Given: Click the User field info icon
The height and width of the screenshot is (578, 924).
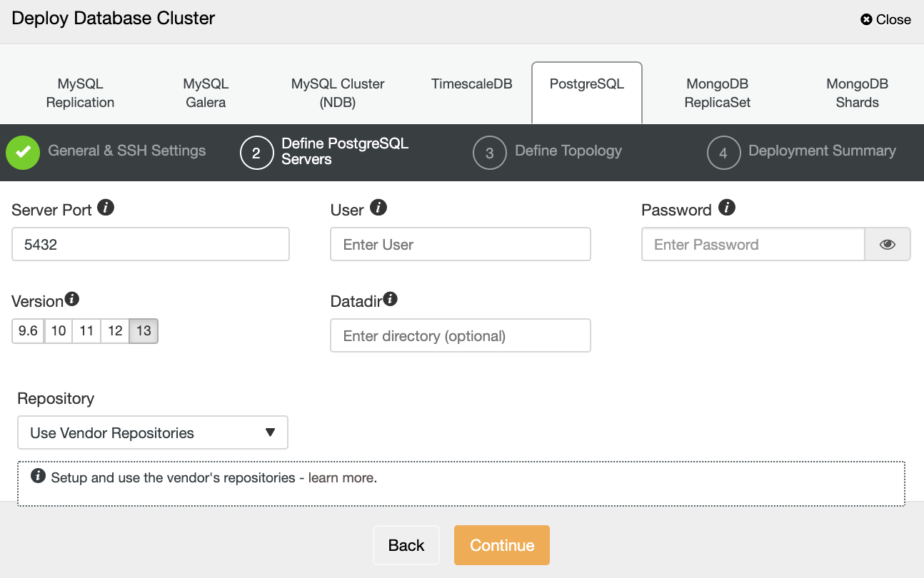Looking at the screenshot, I should pos(378,208).
